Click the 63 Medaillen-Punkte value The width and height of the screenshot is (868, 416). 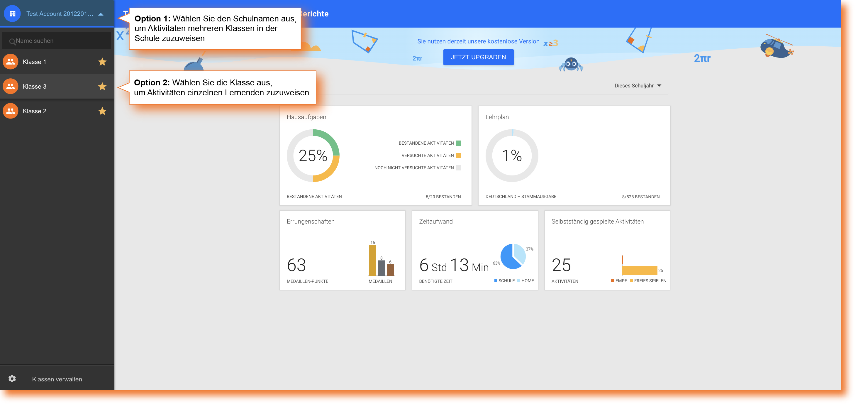click(296, 265)
